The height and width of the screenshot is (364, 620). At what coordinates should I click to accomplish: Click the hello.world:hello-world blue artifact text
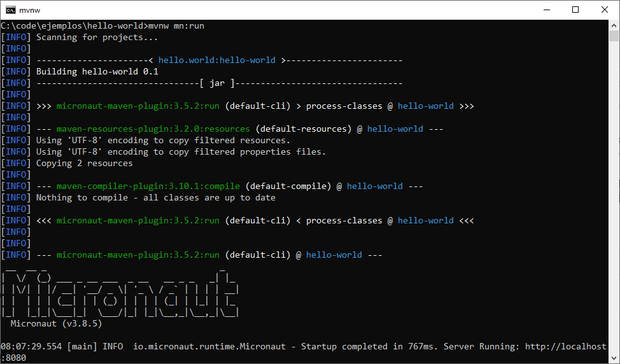216,60
